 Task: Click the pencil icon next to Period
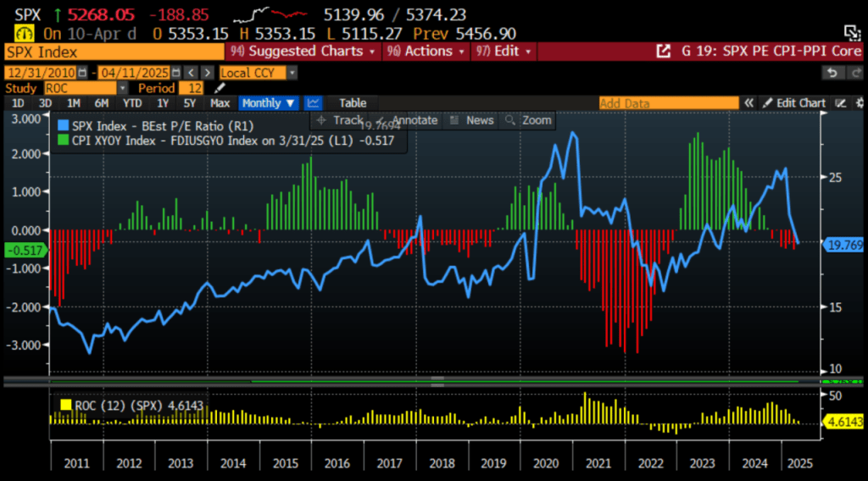[x=220, y=88]
